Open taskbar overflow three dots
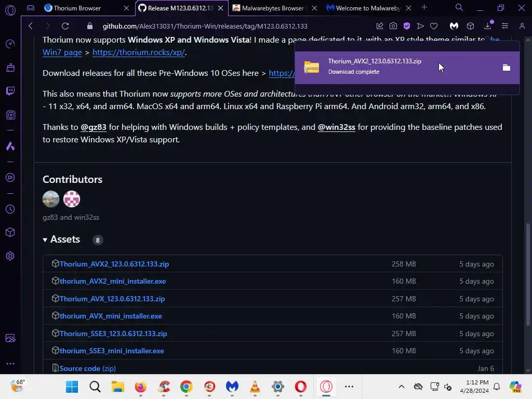 [x=349, y=387]
